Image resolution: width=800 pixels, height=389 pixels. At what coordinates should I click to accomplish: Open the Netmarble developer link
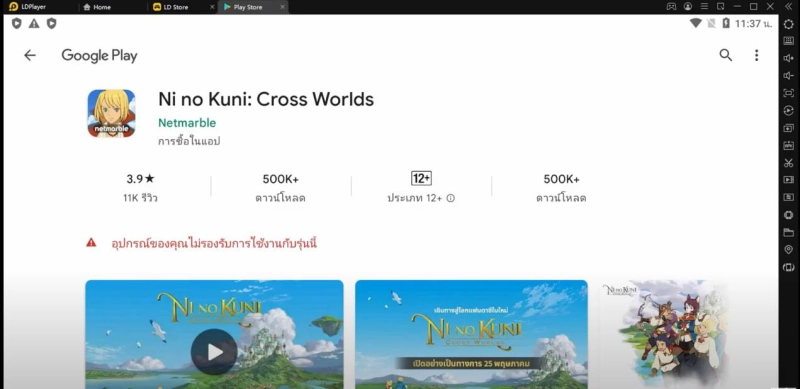[x=187, y=123]
